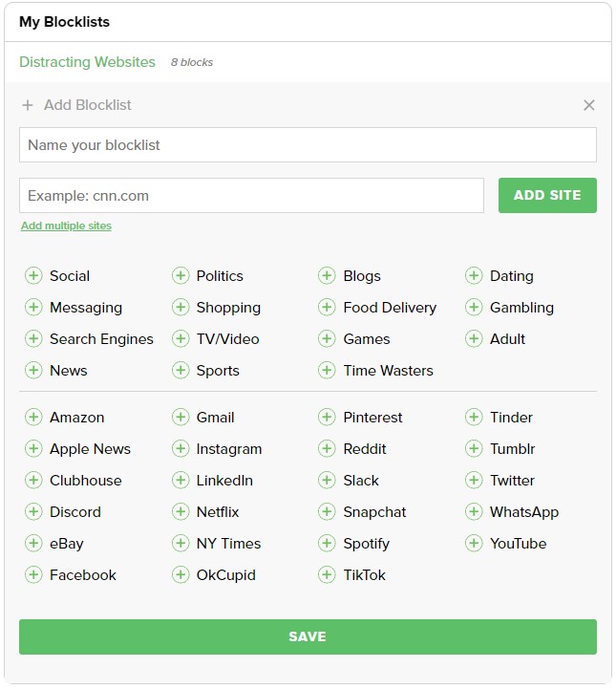The height and width of the screenshot is (689, 616).
Task: Toggle the Food Delivery category block
Action: pyautogui.click(x=327, y=308)
